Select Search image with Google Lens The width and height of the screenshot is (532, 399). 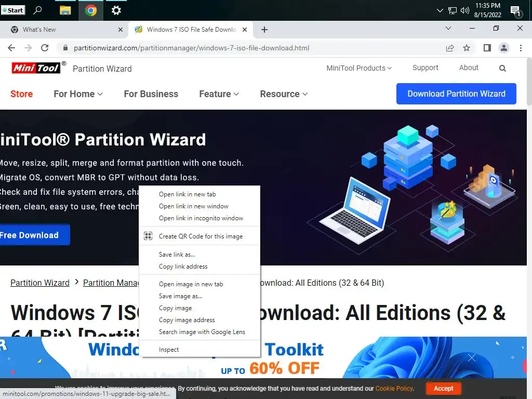(x=199, y=331)
